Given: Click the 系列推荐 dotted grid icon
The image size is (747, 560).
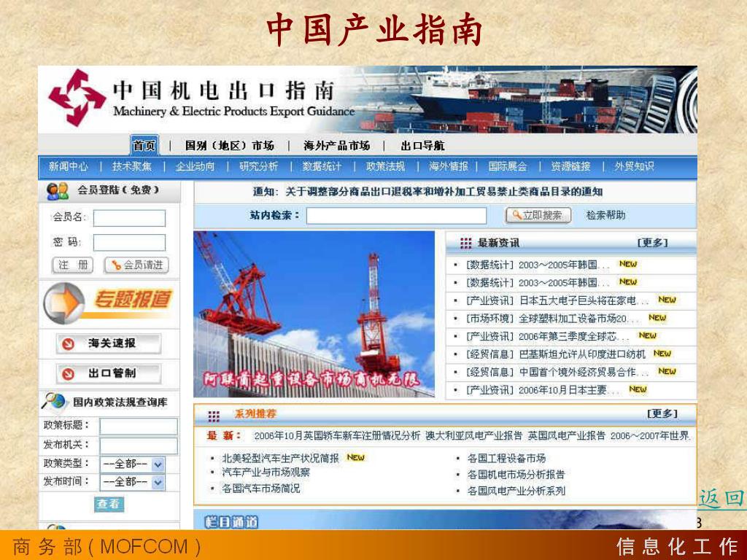Looking at the screenshot, I should (214, 416).
